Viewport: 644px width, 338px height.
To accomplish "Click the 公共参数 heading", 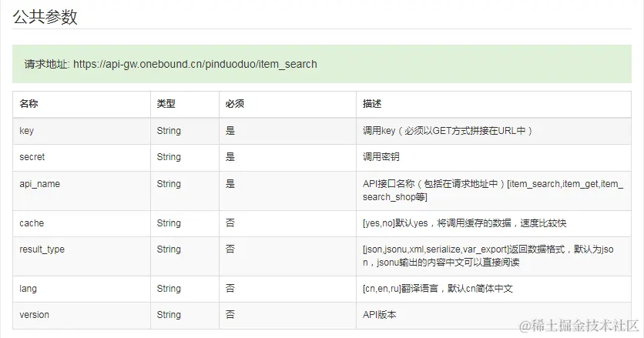I will pos(45,16).
